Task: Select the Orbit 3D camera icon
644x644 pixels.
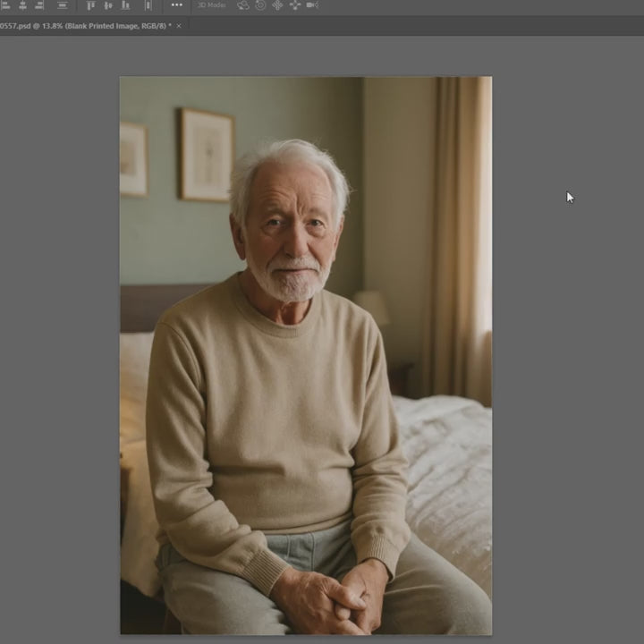Action: pyautogui.click(x=242, y=5)
